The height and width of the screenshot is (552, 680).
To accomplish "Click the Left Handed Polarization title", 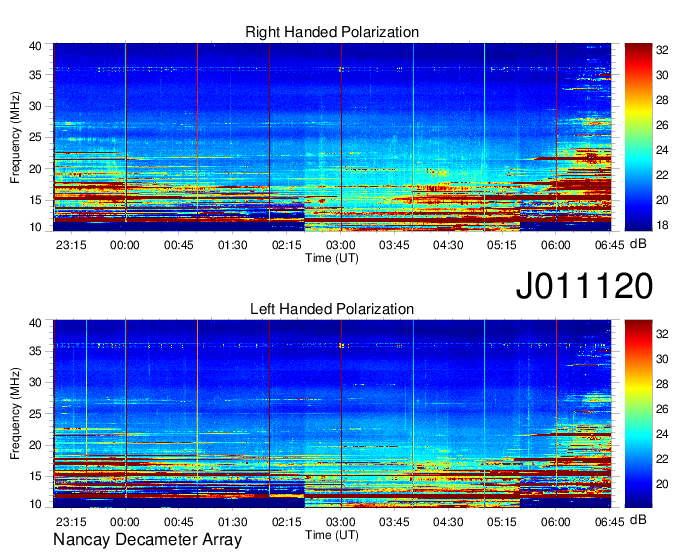I will 332,309.
